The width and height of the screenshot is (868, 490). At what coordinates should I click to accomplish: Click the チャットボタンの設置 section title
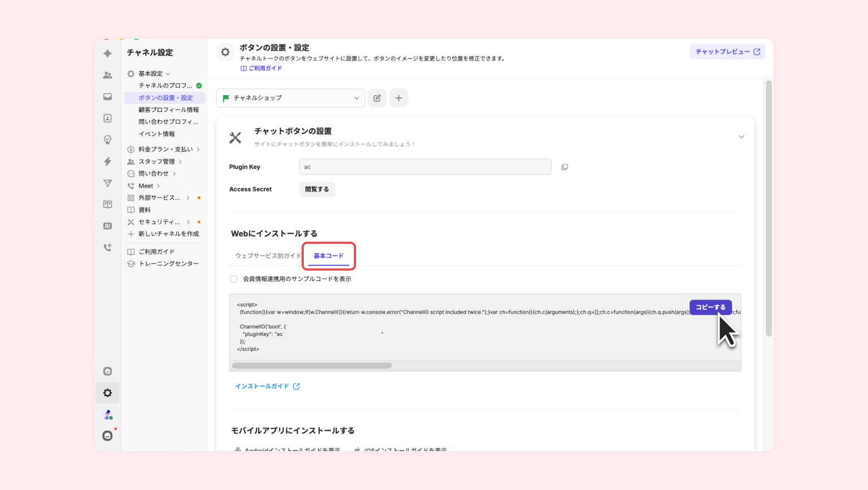pyautogui.click(x=293, y=131)
